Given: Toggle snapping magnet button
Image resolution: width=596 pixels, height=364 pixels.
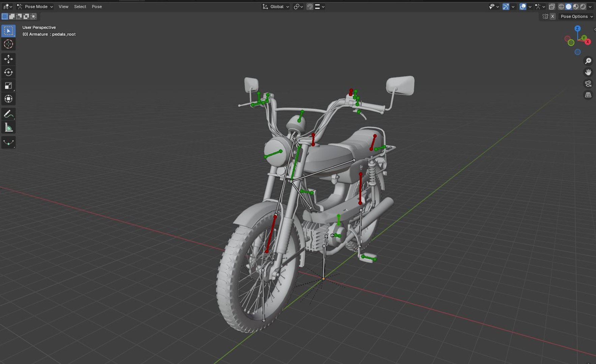Looking at the screenshot, I should click(x=310, y=7).
